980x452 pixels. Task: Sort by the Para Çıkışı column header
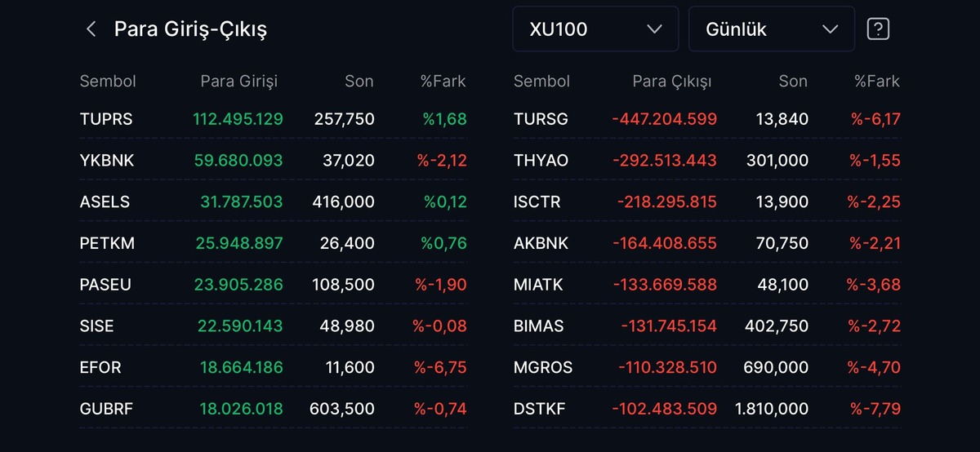672,81
